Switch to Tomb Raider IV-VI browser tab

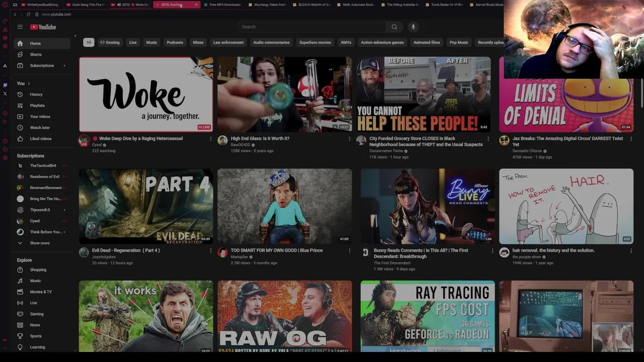(445, 5)
